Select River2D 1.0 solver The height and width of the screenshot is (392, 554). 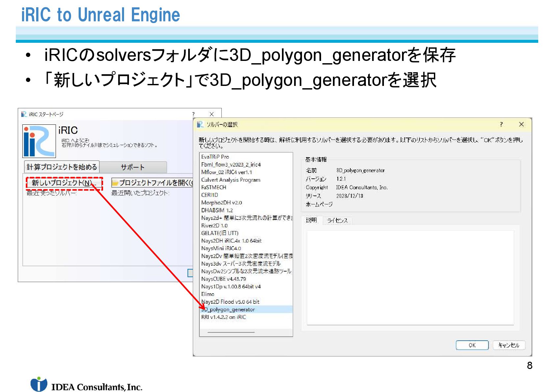click(246, 225)
